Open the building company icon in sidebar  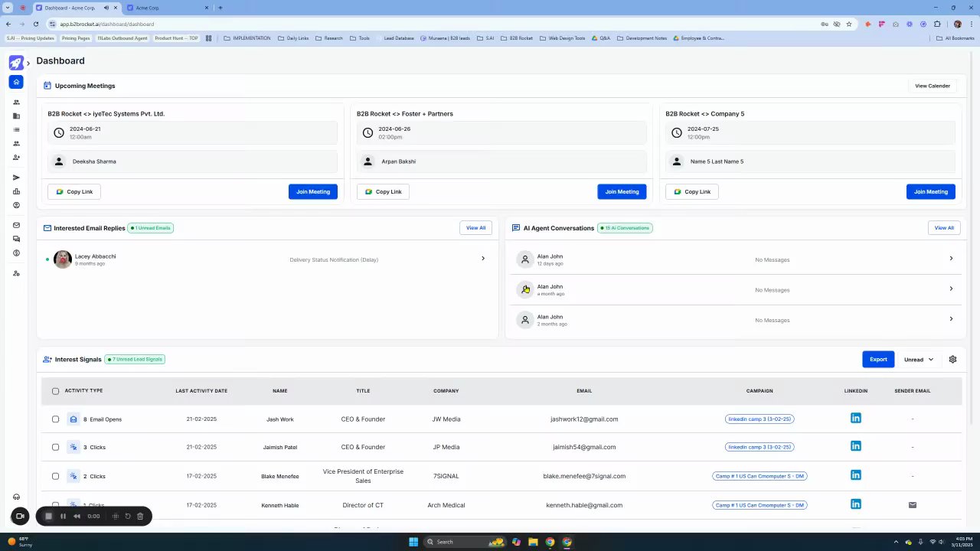16,116
